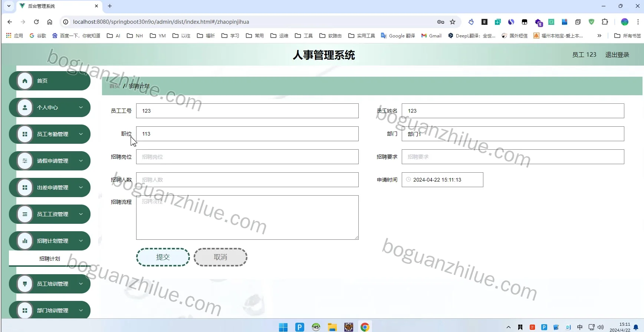Open the 申请时间 date picker field
This screenshot has width=644, height=332.
[443, 180]
